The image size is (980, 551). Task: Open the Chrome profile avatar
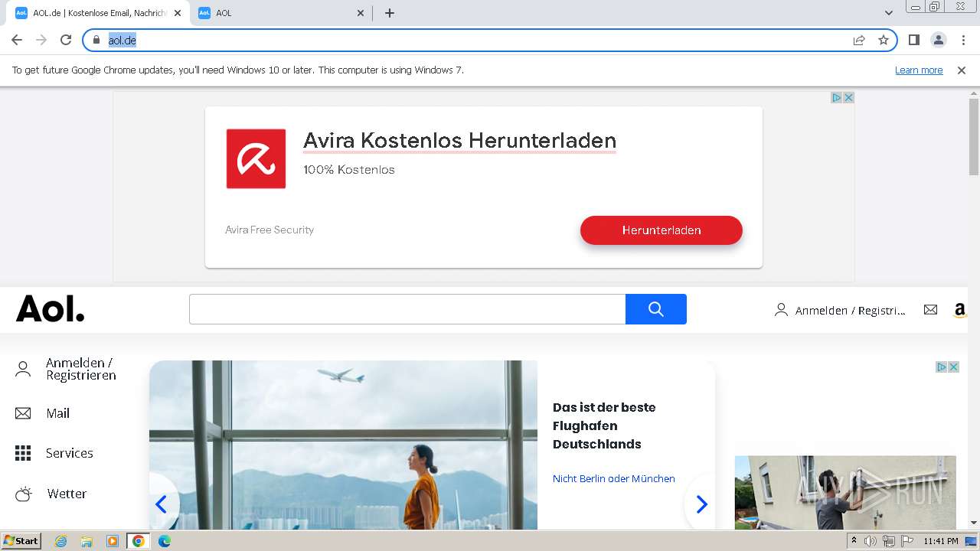(x=938, y=40)
